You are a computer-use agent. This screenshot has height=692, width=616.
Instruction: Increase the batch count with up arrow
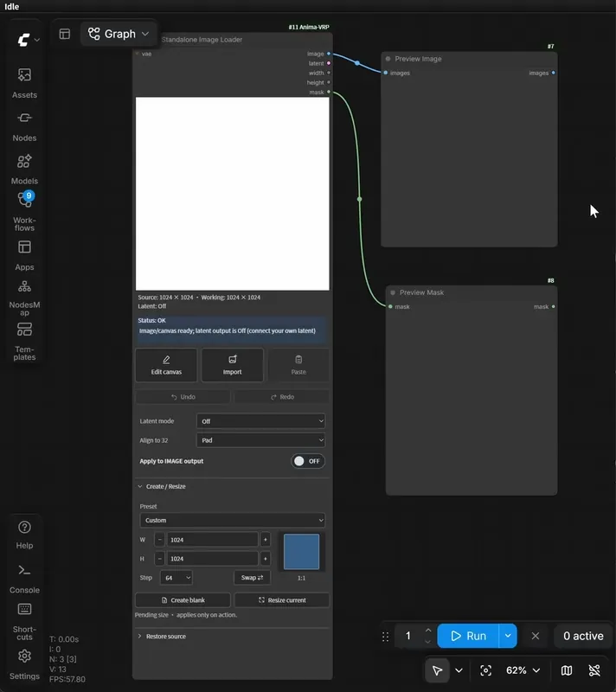click(427, 631)
